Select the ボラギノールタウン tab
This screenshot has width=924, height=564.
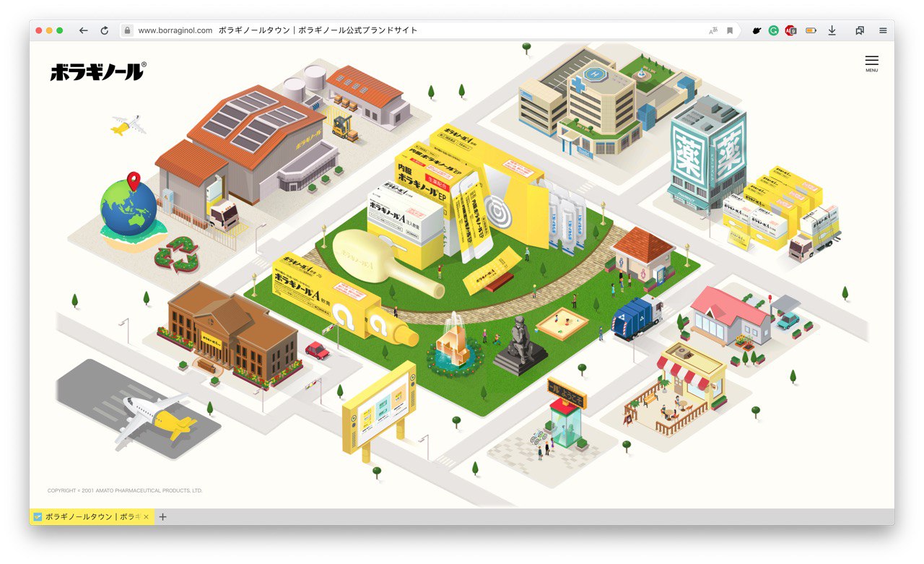[92, 517]
